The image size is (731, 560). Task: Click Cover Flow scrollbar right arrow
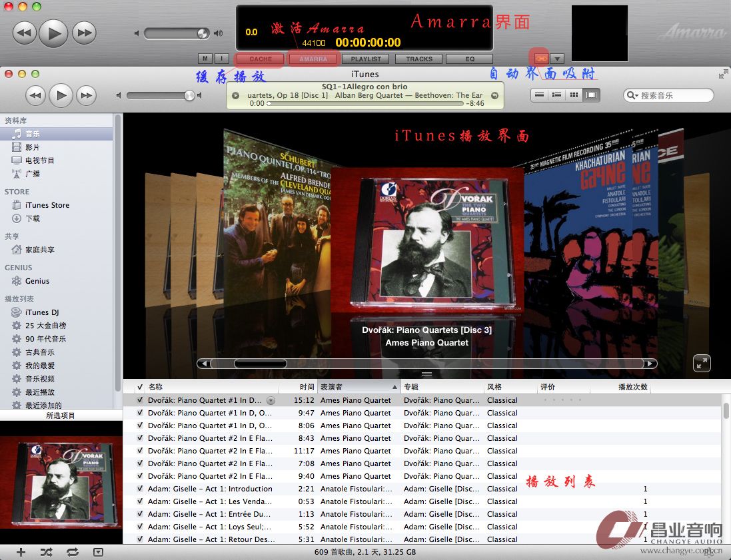650,364
